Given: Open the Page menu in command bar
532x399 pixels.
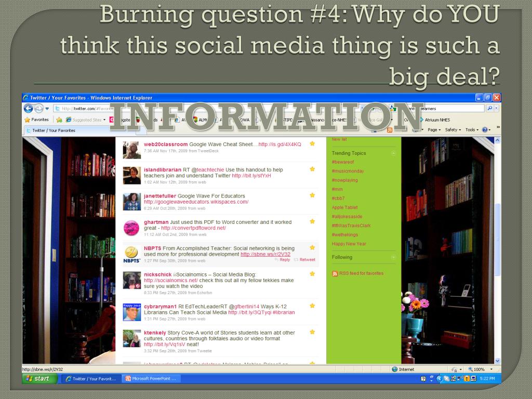Looking at the screenshot, I should [x=434, y=130].
